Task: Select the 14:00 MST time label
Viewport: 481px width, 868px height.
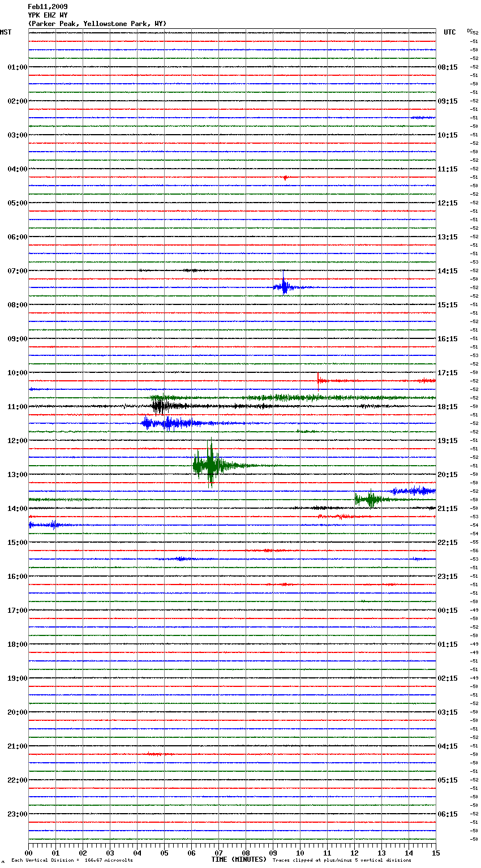Action: coord(17,509)
